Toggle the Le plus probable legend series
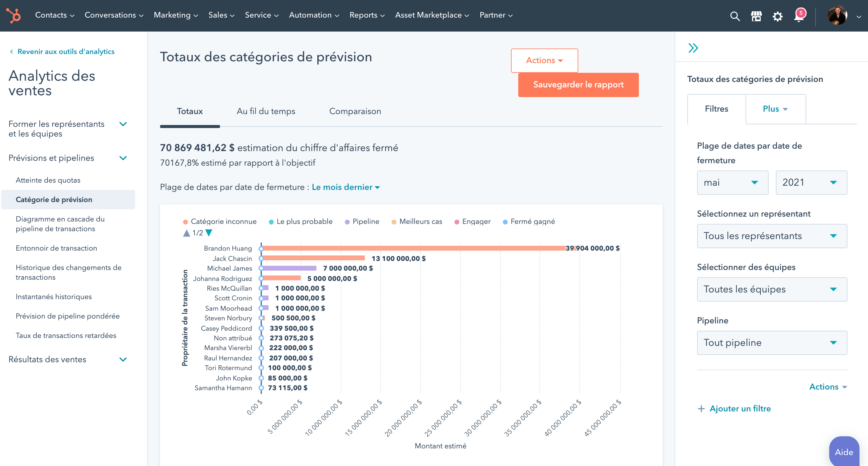868x466 pixels. pyautogui.click(x=301, y=221)
